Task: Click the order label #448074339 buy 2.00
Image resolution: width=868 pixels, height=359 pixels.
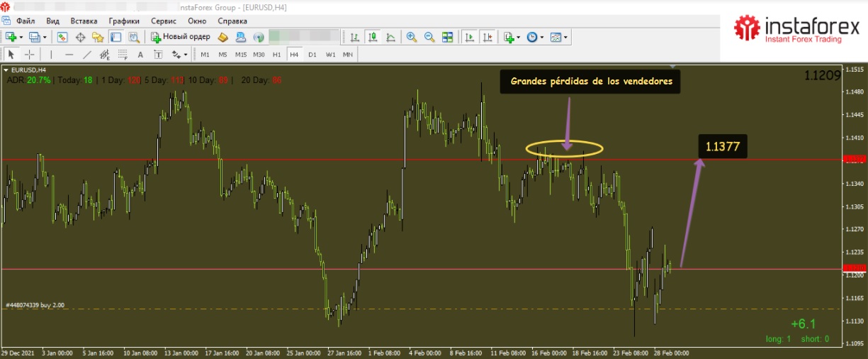Action: 35,305
